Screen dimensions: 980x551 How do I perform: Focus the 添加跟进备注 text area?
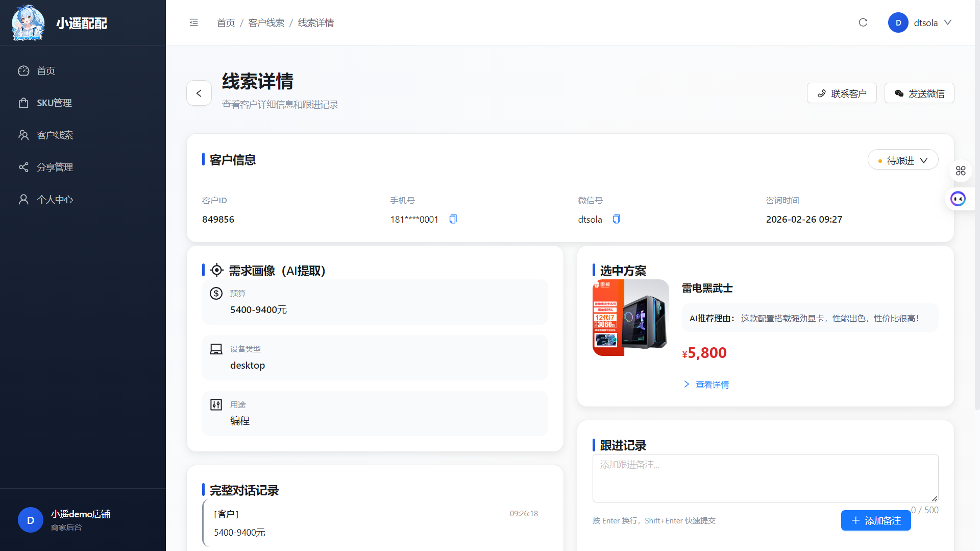pyautogui.click(x=765, y=477)
